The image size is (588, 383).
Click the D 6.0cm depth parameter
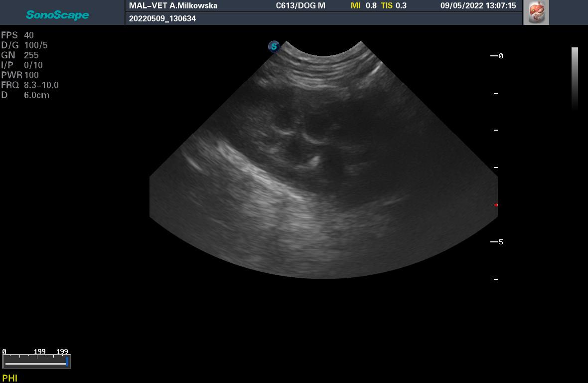25,95
